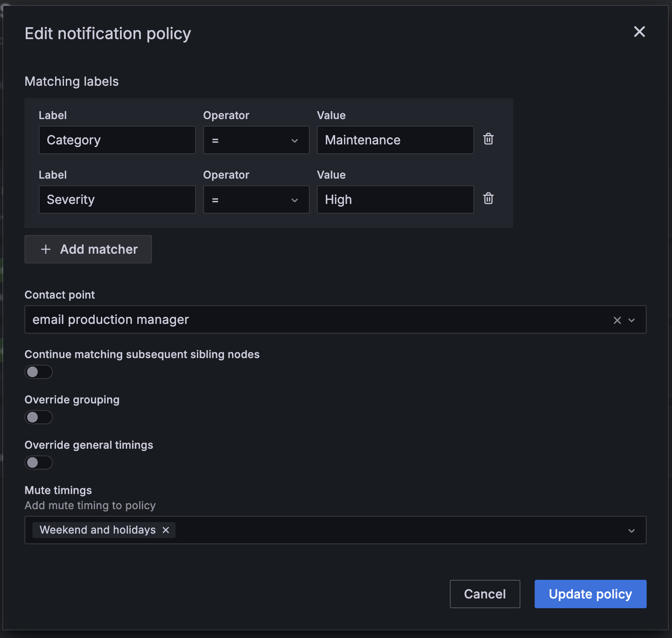Click the plus icon on Add matcher
Viewport: 672px width, 638px height.
tap(46, 249)
